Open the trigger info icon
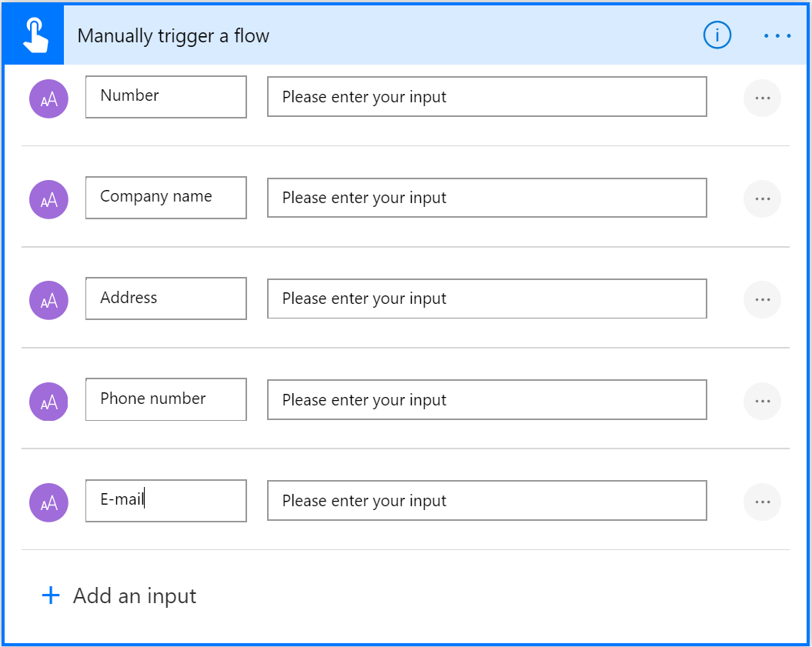 pos(717,35)
